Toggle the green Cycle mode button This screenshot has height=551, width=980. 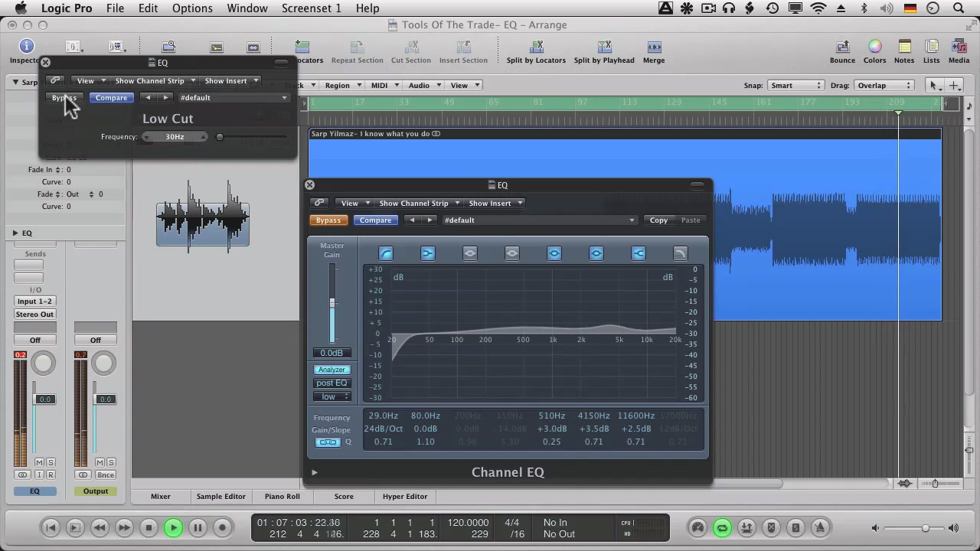point(722,527)
